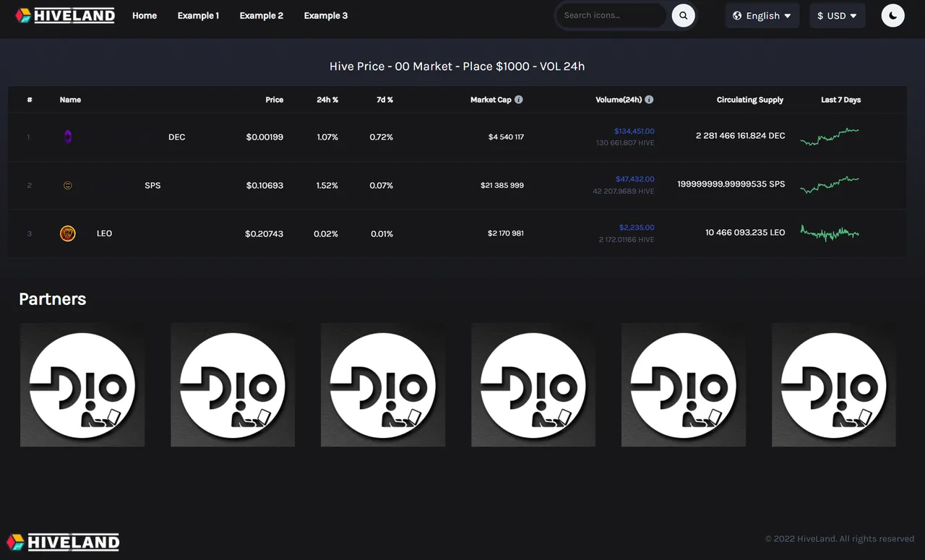Focus the Search icons input field

point(611,15)
